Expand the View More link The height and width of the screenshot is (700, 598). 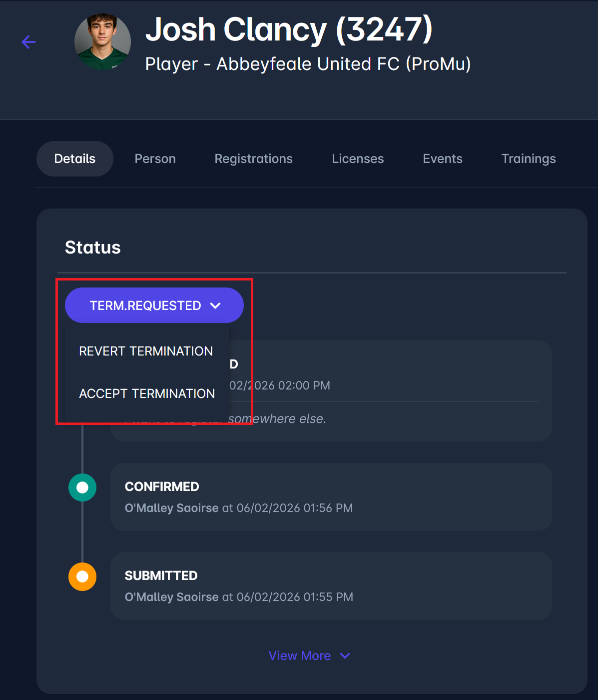[x=309, y=655]
